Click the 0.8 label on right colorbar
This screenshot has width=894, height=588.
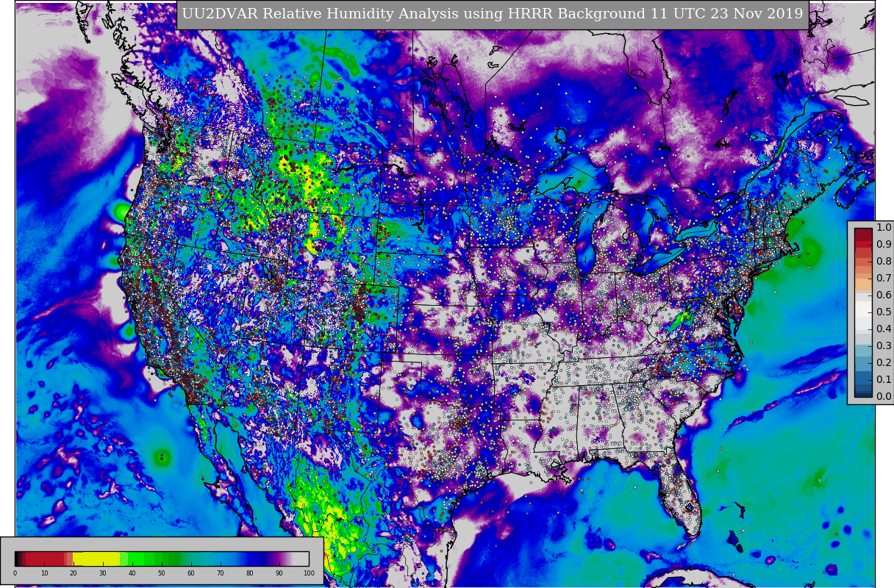[884, 261]
